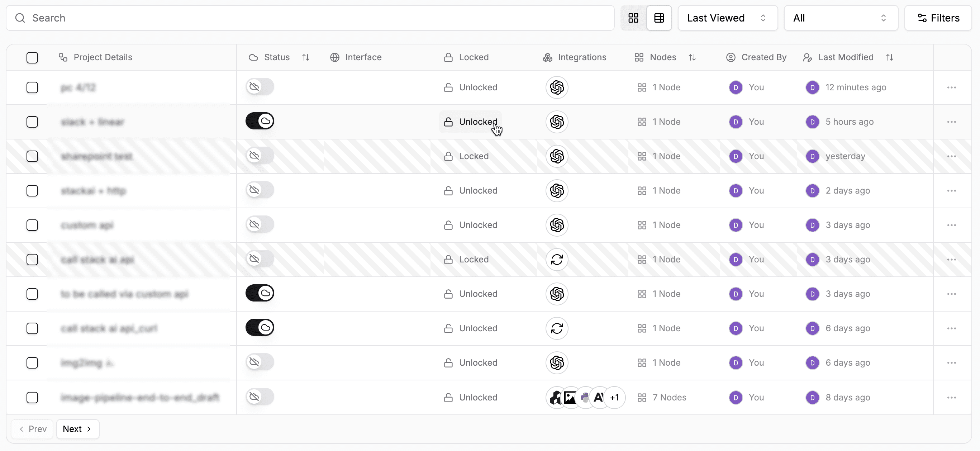The width and height of the screenshot is (980, 451).
Task: Select all projects with header checkbox
Action: [32, 57]
